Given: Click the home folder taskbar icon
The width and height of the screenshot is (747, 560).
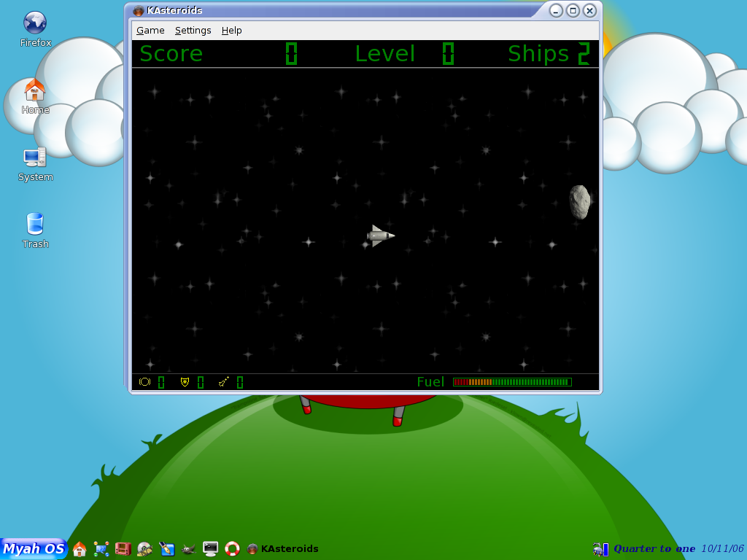Looking at the screenshot, I should (x=80, y=549).
